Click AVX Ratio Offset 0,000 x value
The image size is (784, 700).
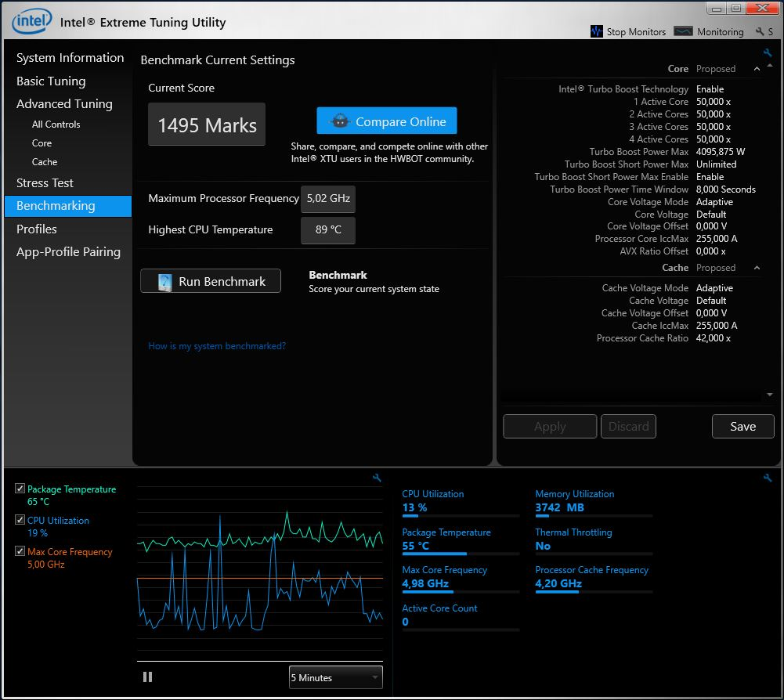(711, 251)
